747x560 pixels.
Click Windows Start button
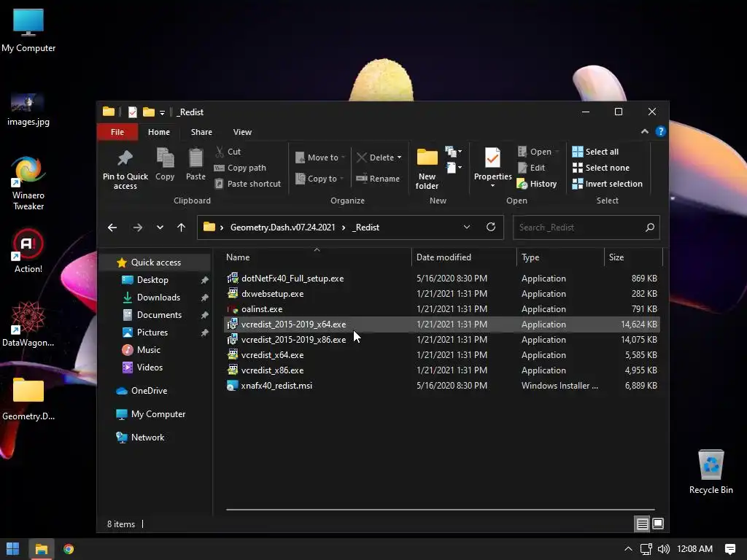[x=13, y=549]
